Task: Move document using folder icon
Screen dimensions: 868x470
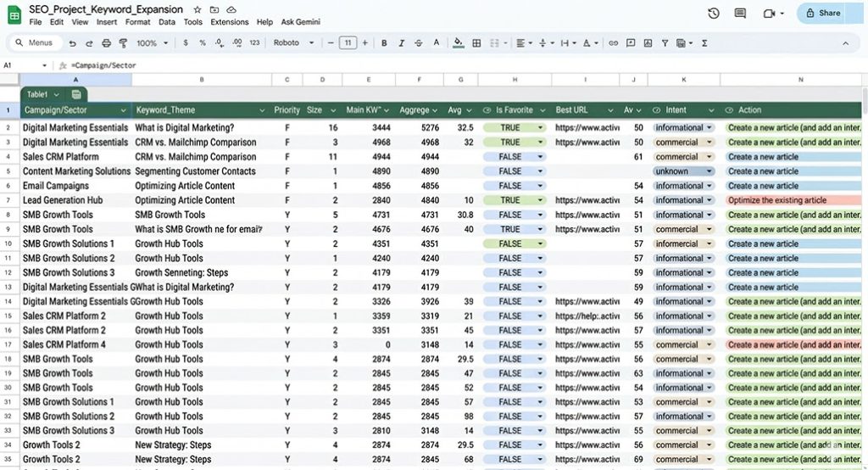Action: click(214, 9)
